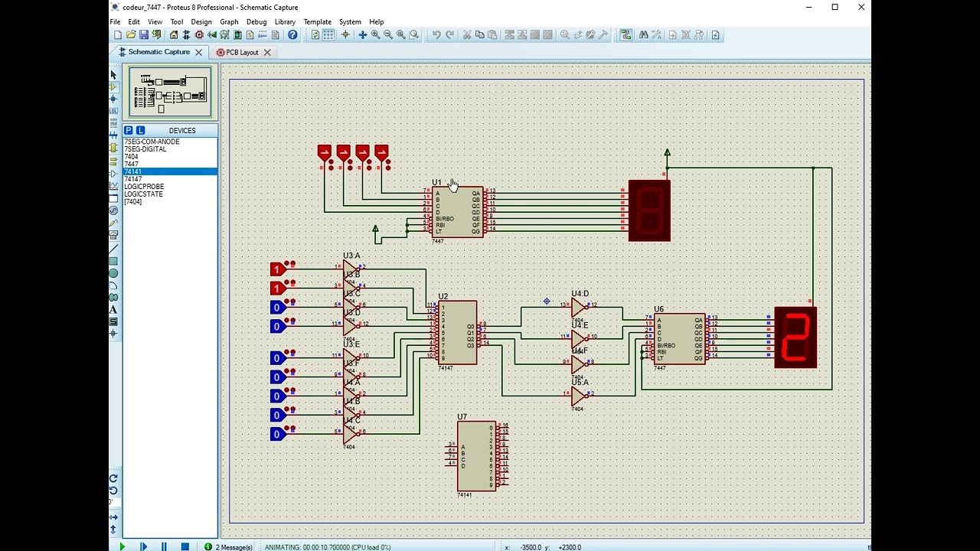
Task: Switch to the PCB Layout tab
Action: pos(242,52)
